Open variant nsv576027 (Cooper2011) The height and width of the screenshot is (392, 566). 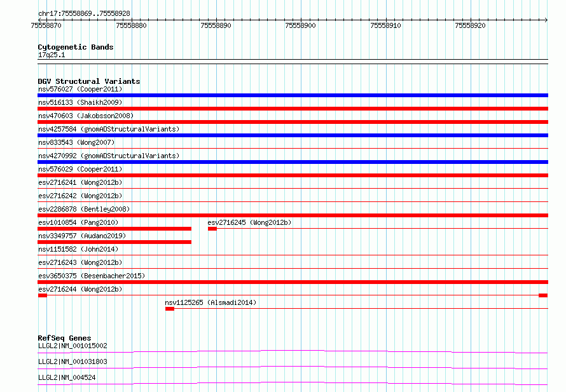80,89
